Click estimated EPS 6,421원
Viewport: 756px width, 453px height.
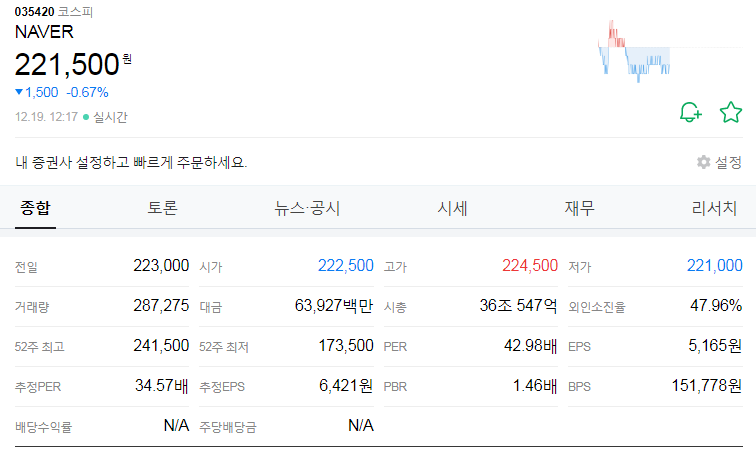pyautogui.click(x=346, y=386)
